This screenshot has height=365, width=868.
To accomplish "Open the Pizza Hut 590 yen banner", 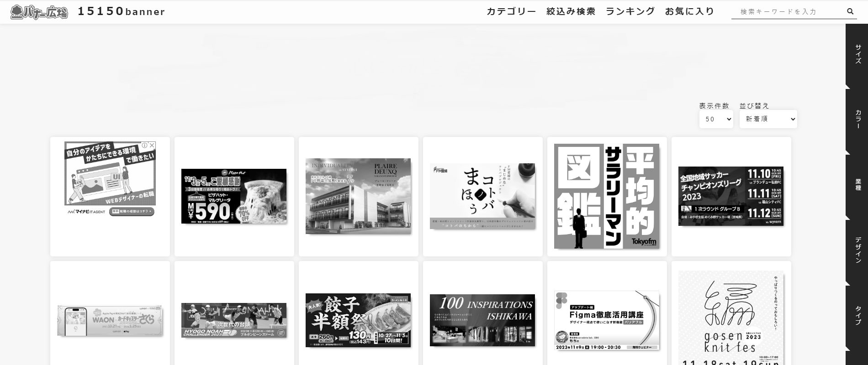I will [x=234, y=196].
